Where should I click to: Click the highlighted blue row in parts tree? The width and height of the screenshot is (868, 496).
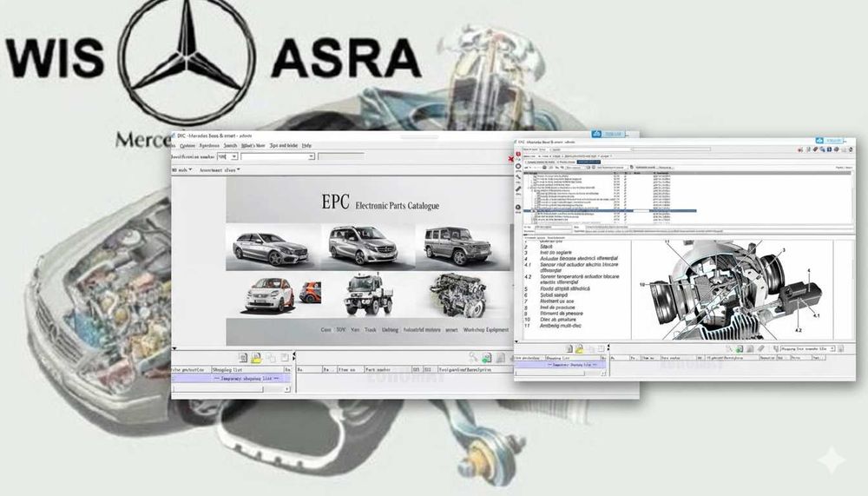[609, 210]
